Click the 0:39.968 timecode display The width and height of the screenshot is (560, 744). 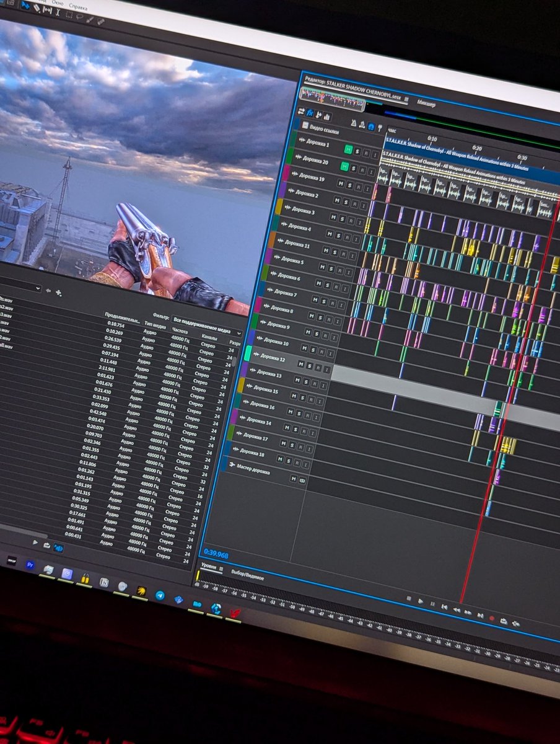pyautogui.click(x=216, y=554)
